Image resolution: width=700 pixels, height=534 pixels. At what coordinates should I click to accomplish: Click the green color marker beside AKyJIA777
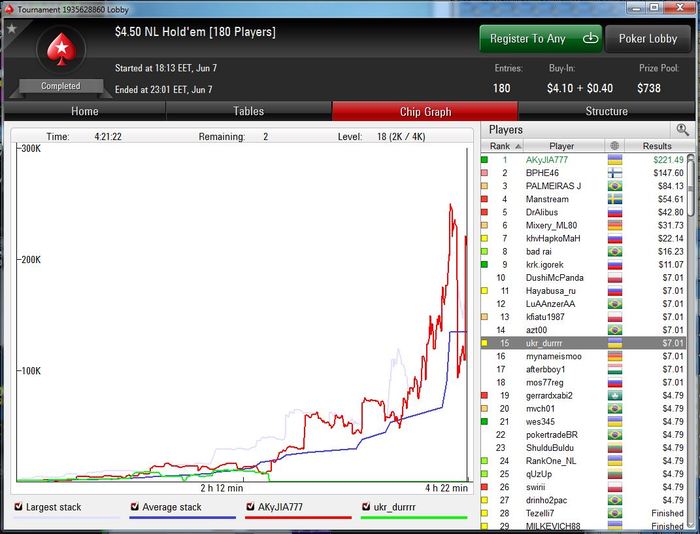pos(484,159)
